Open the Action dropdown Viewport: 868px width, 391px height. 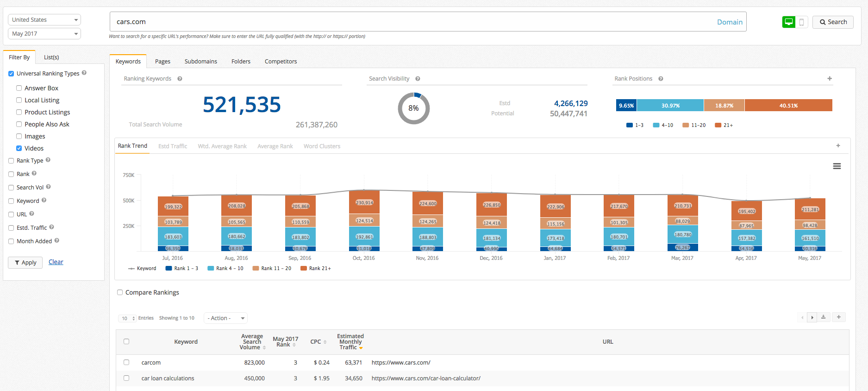point(225,318)
